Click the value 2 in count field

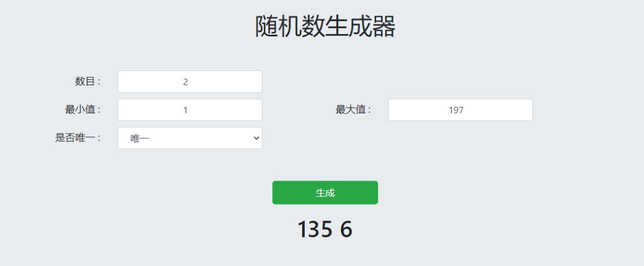click(x=185, y=82)
